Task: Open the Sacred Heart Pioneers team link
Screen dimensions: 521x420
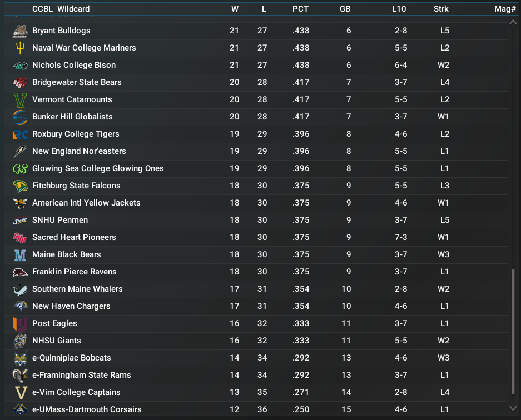Action: coord(74,237)
